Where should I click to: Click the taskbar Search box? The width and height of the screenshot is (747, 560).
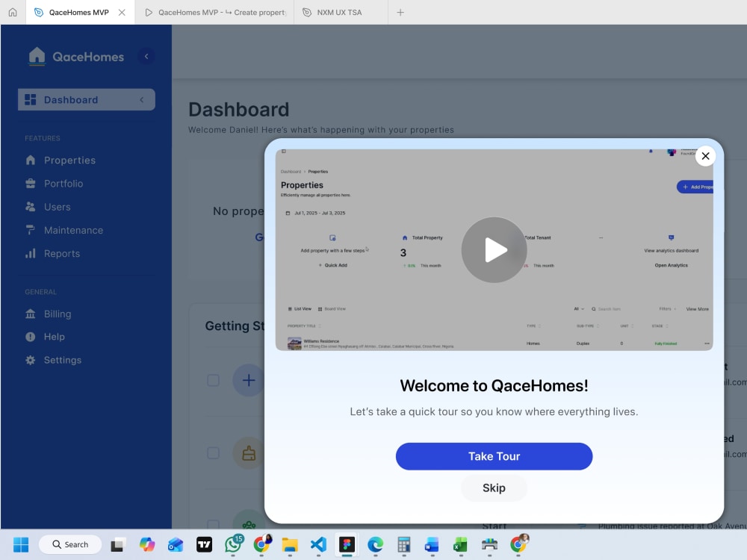pos(70,544)
